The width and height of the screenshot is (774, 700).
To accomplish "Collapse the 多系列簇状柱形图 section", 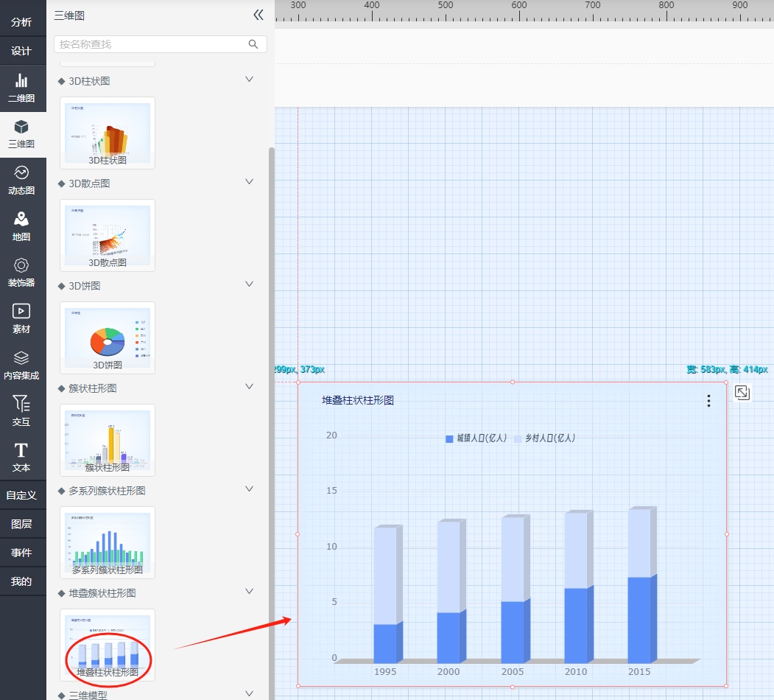I will coord(249,489).
